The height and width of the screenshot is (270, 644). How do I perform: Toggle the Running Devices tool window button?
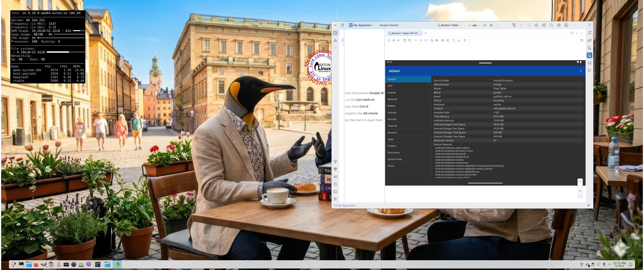(x=589, y=55)
